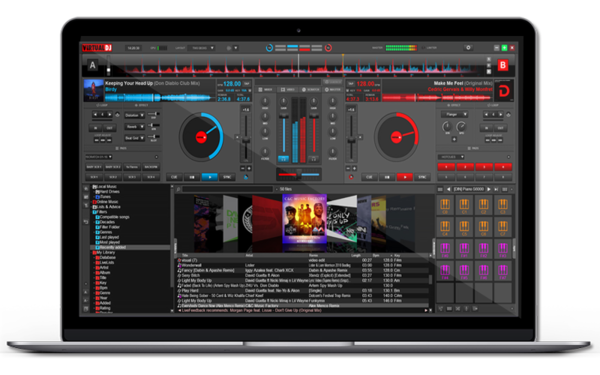This screenshot has height=375, width=600.
Task: Click blue key lock icon on deck A
Action: click(246, 177)
